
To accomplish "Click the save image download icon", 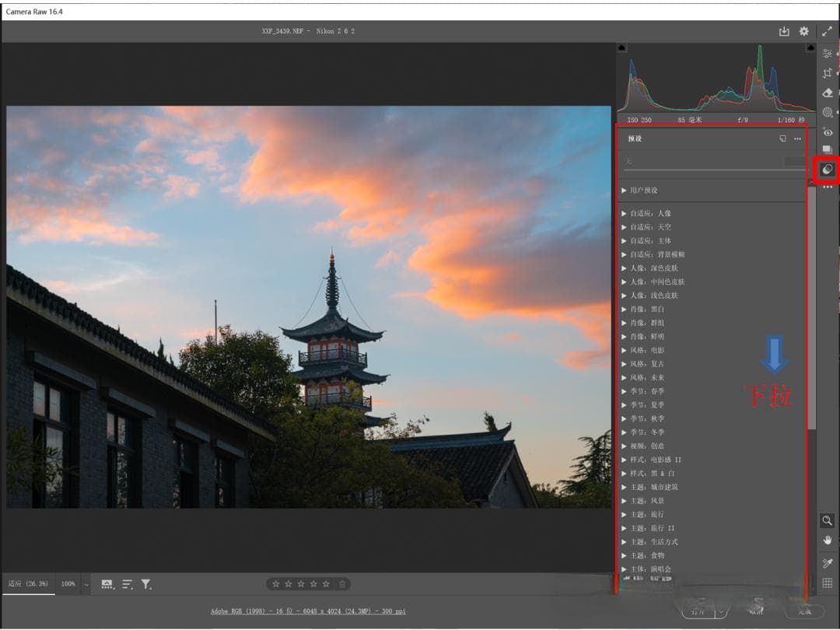I will (784, 32).
